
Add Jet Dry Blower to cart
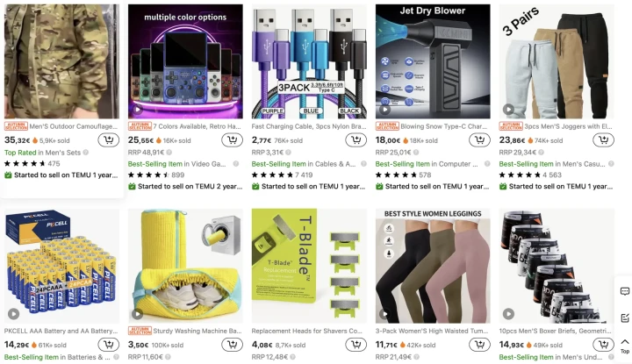coord(479,140)
